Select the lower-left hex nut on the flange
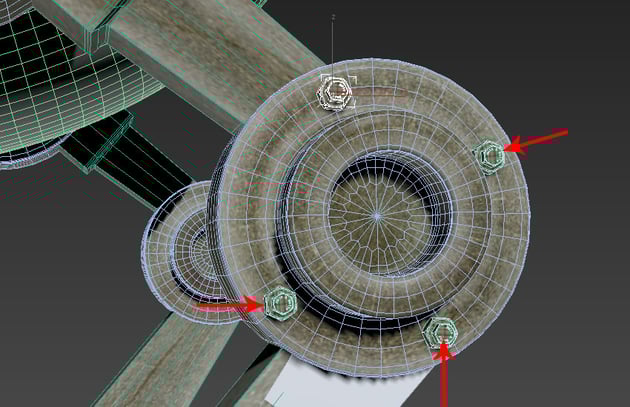Screen dimensions: 630x407 (x=280, y=303)
